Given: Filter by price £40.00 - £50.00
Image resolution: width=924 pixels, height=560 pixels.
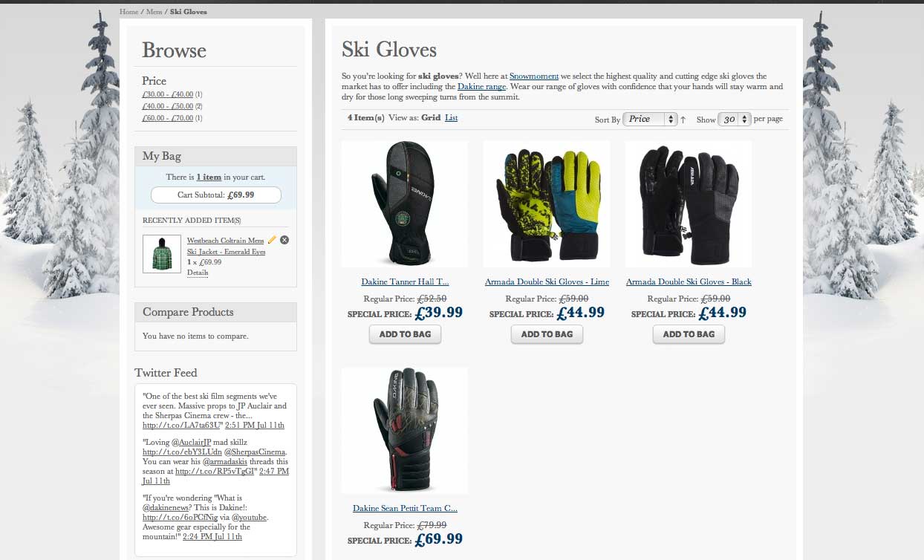Looking at the screenshot, I should (x=168, y=106).
